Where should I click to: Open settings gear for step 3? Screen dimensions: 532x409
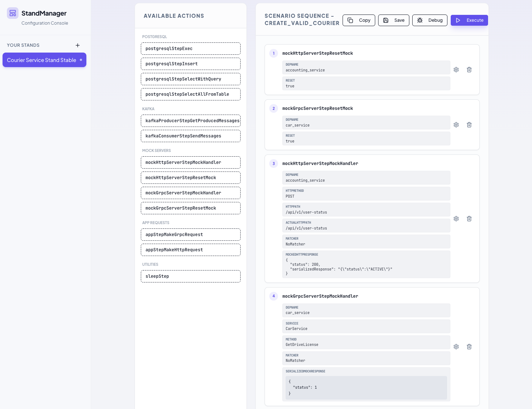(456, 219)
